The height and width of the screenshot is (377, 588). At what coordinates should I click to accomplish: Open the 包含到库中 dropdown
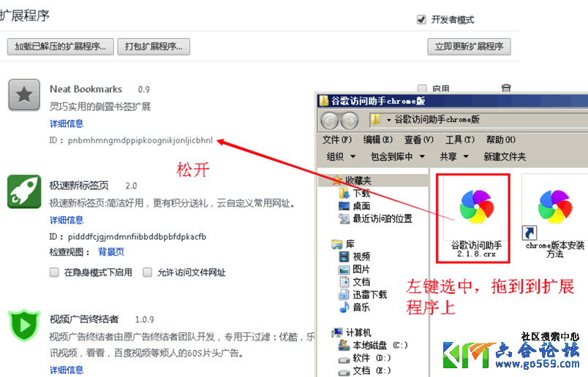pyautogui.click(x=402, y=156)
